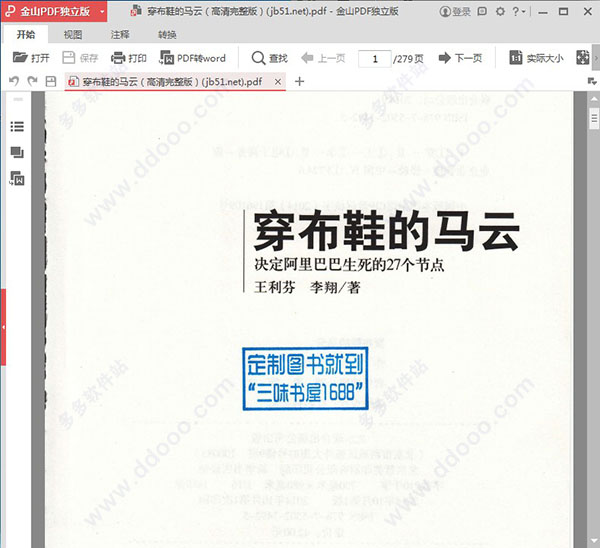
Task: Click the page number input field
Action: tap(375, 59)
